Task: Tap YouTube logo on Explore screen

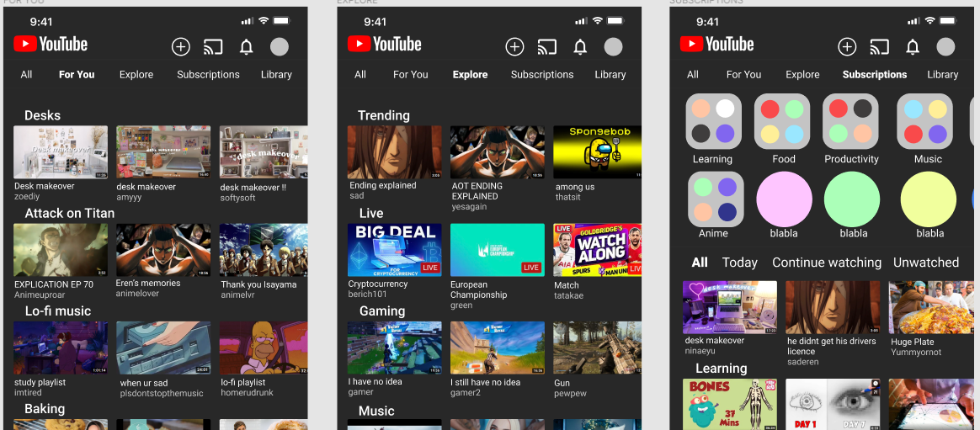Action: (385, 44)
